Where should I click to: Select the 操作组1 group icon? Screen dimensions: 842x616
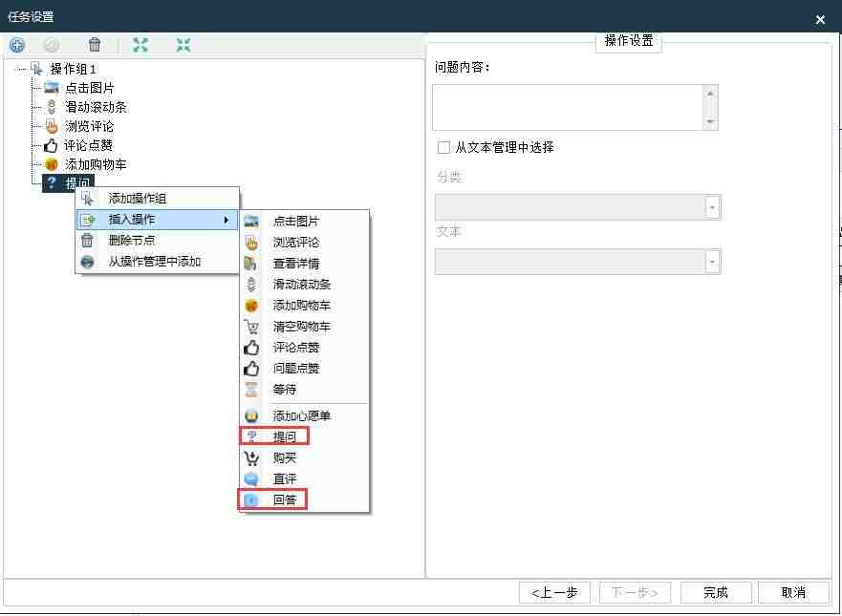point(36,69)
